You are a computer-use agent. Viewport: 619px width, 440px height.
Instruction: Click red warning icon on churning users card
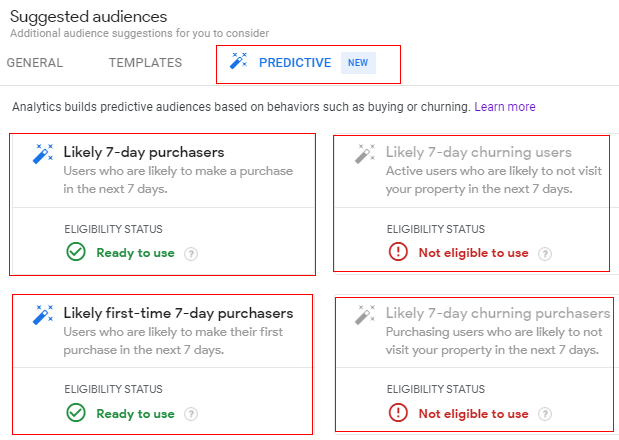397,252
